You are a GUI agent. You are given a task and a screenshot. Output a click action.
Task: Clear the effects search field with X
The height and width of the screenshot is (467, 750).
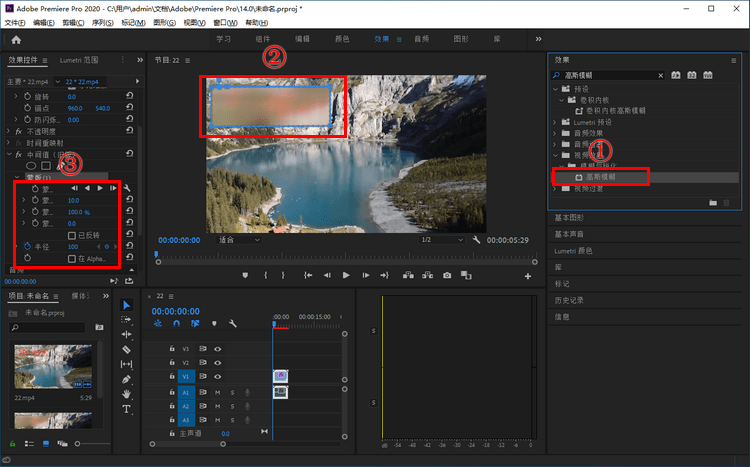(x=660, y=76)
